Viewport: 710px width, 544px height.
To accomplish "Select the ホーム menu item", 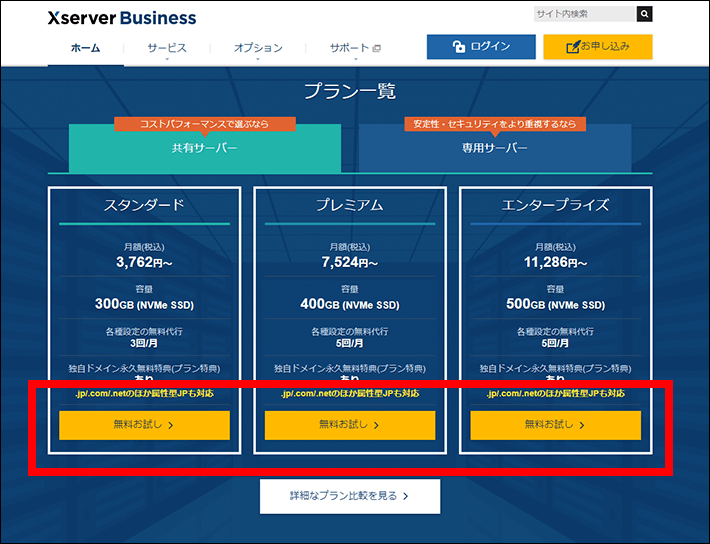I will [86, 48].
